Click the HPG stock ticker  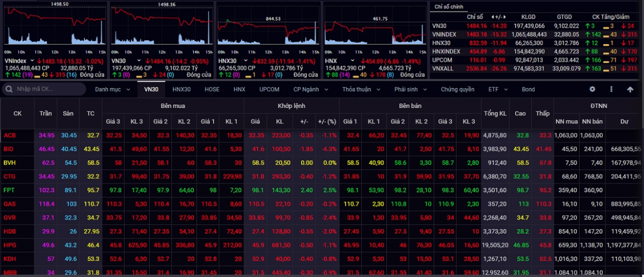pyautogui.click(x=9, y=245)
